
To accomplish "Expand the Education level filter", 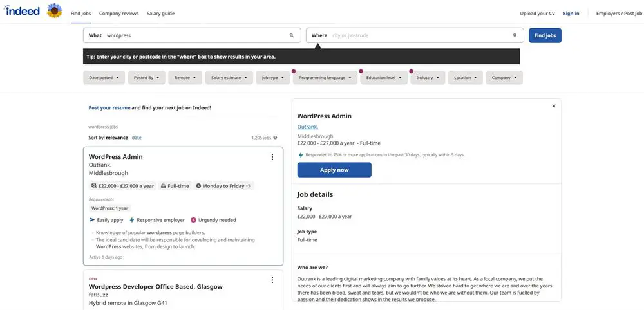I will pyautogui.click(x=384, y=77).
